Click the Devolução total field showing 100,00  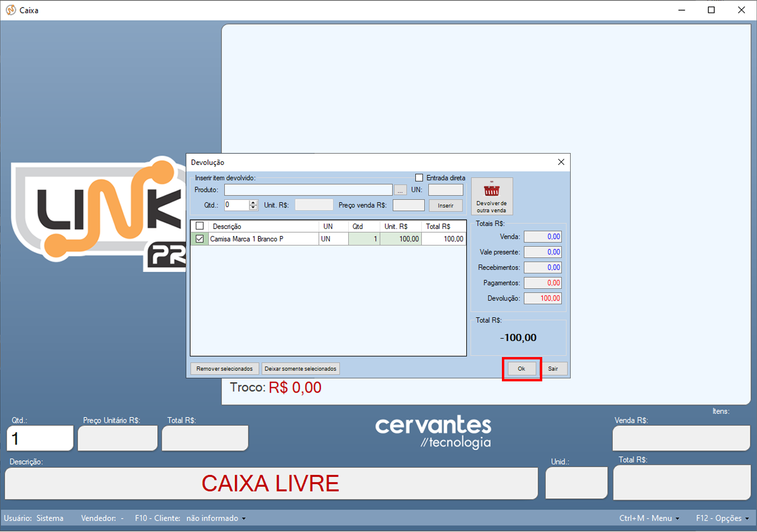[543, 298]
